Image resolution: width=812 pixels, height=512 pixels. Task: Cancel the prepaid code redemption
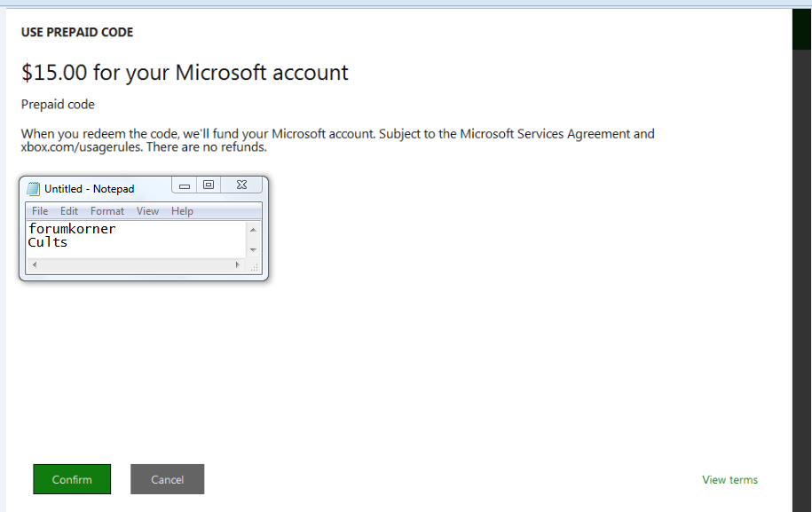(167, 479)
